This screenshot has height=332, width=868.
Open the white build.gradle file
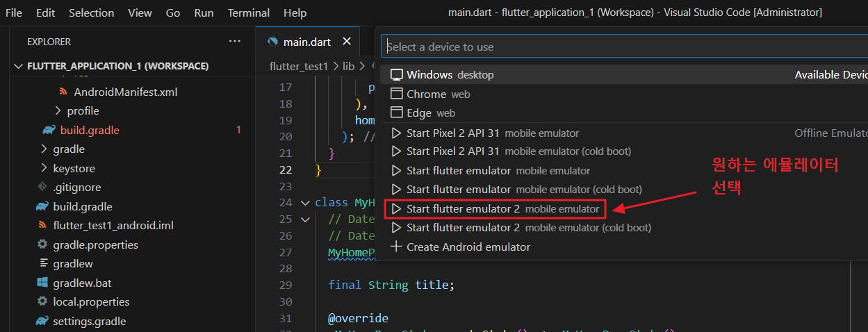click(83, 206)
